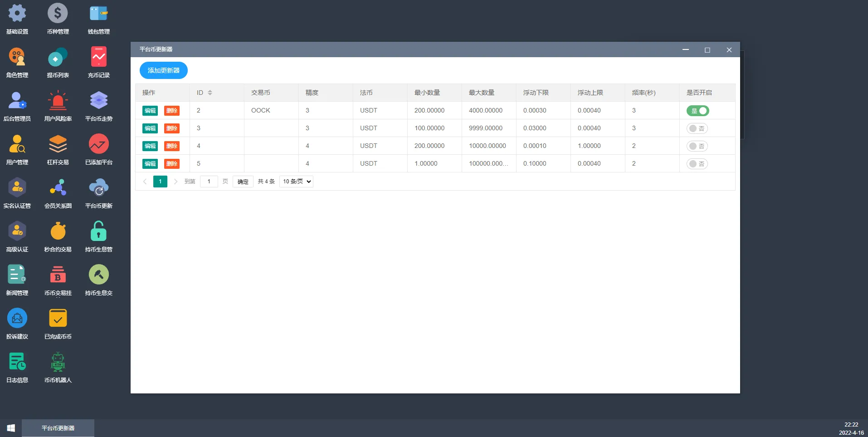Click the next page arrow
This screenshot has height=437, width=868.
(x=176, y=182)
